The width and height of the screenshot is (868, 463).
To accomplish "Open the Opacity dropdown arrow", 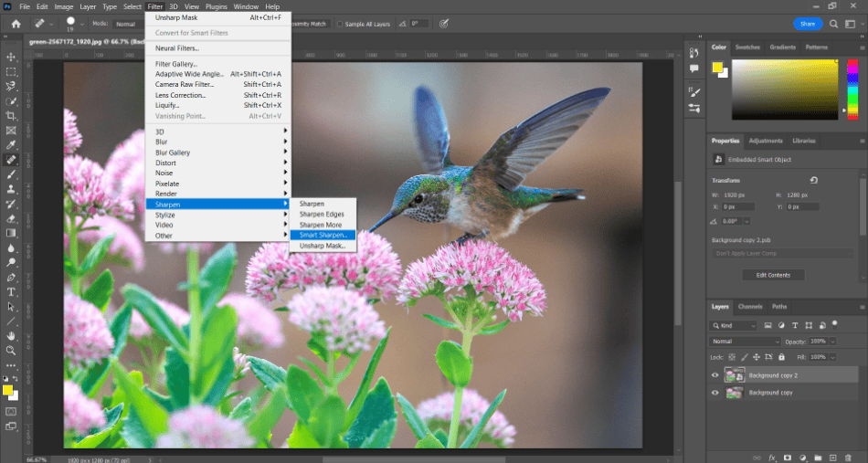I will click(832, 342).
